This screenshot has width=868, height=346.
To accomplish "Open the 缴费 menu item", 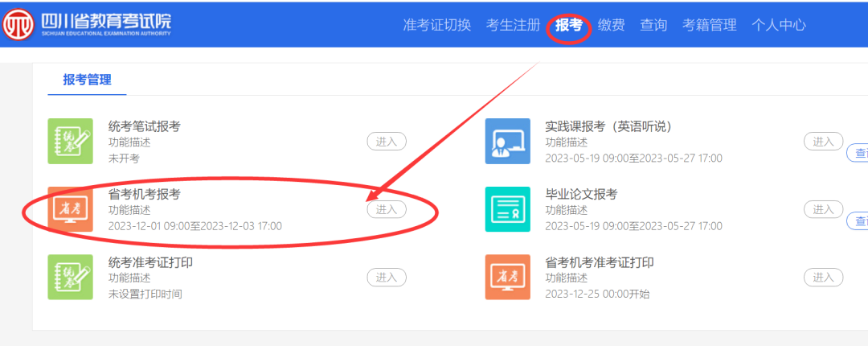I will point(611,25).
